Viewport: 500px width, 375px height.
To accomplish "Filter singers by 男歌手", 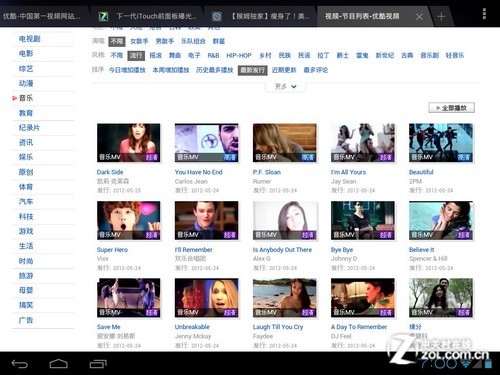I will pyautogui.click(x=165, y=41).
